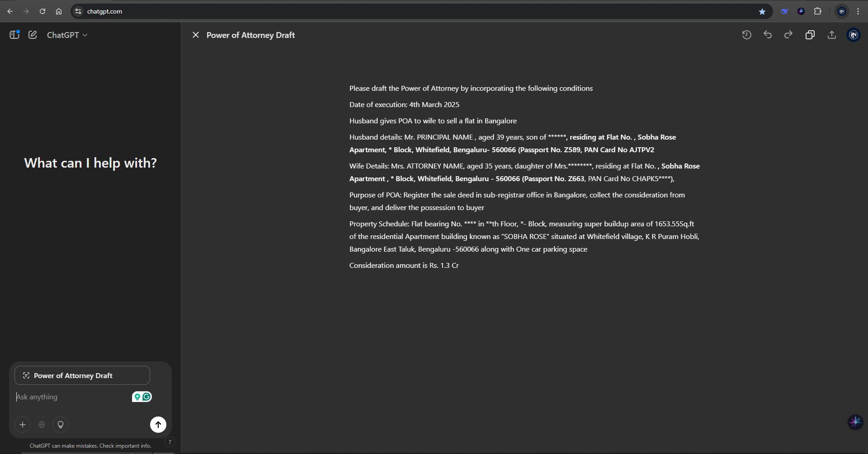Redo the canvas edit
Image resolution: width=868 pixels, height=454 pixels.
(x=788, y=35)
